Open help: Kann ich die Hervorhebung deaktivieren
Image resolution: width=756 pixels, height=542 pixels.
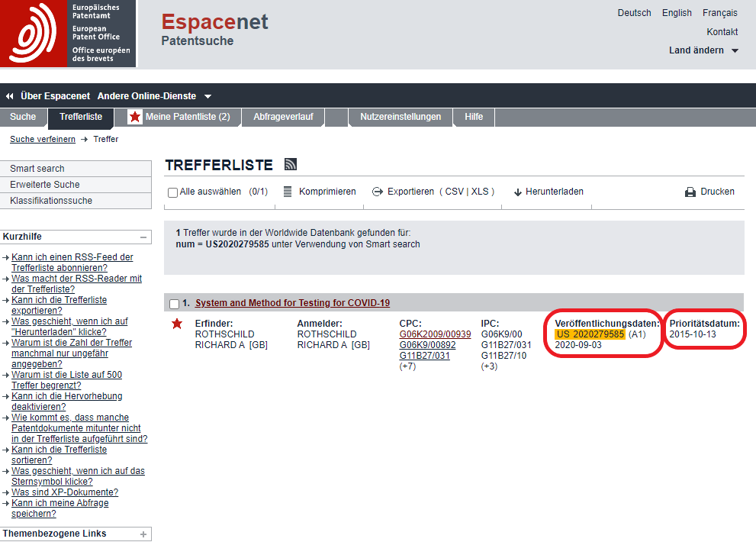click(x=67, y=401)
